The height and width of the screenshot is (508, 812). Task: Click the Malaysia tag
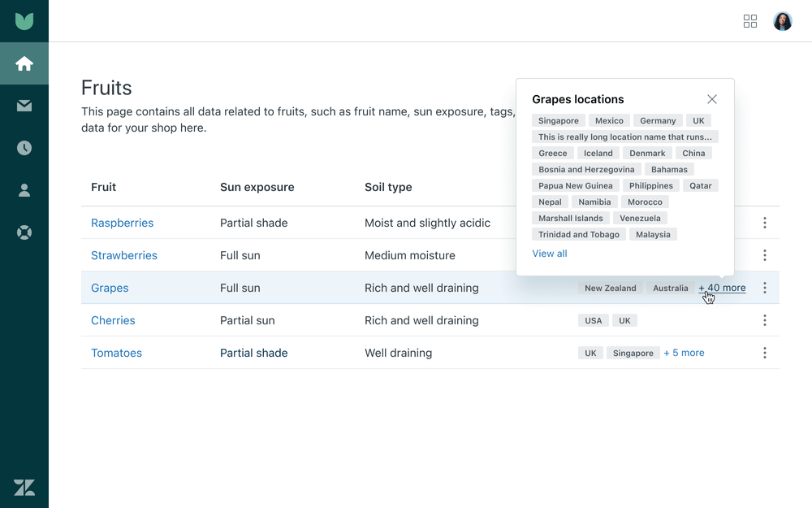pos(653,234)
